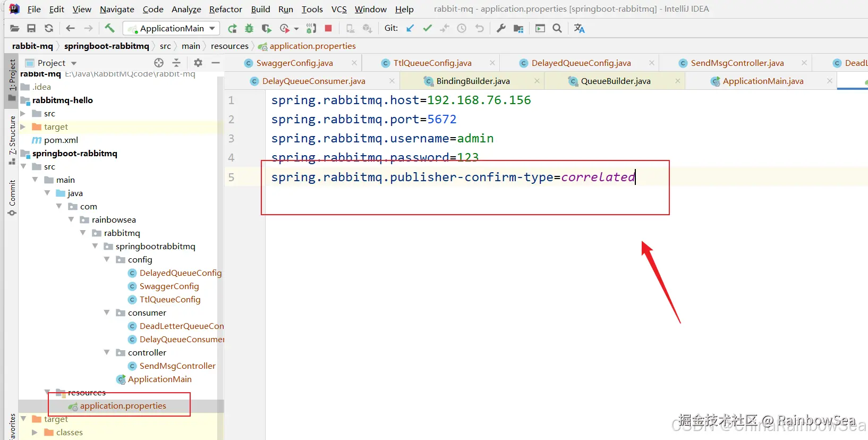
Task: Close the DelayQueueConsumer.java tab
Action: (392, 81)
